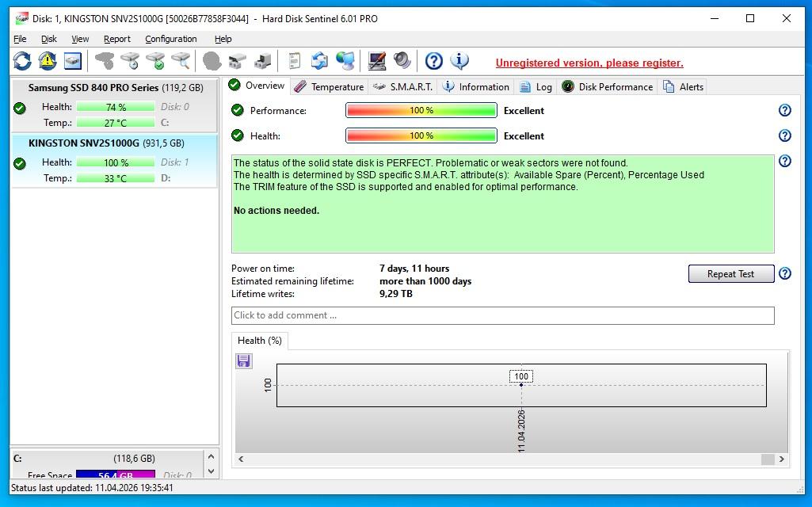Screen dimensions: 812x507
Task: Save the health graph with floppy icon
Action: tap(244, 361)
